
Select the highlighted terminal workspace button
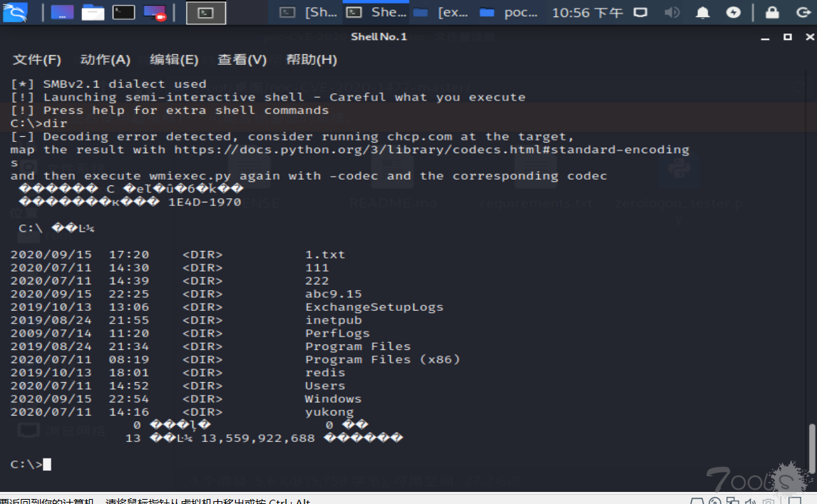206,13
